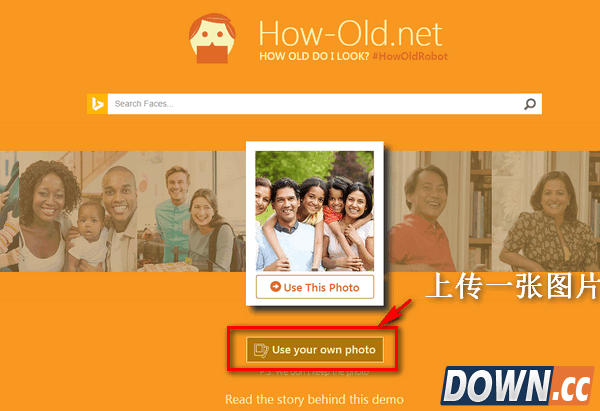
Task: Click the arrow icon in Use This Photo
Action: pos(275,286)
